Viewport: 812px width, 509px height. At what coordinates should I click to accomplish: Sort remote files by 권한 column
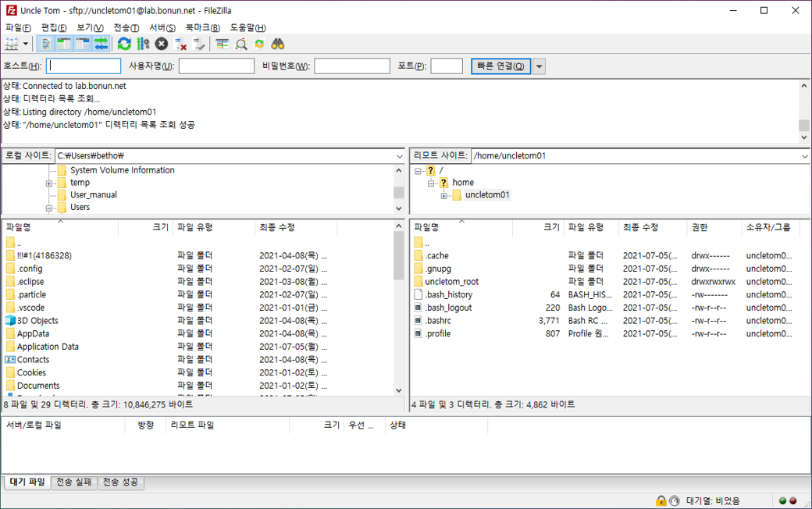714,227
